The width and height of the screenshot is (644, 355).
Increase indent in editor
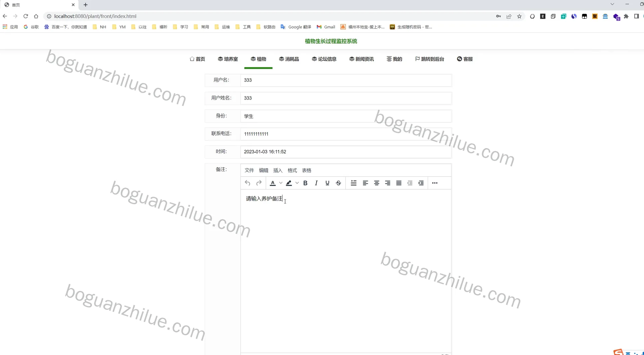(421, 183)
